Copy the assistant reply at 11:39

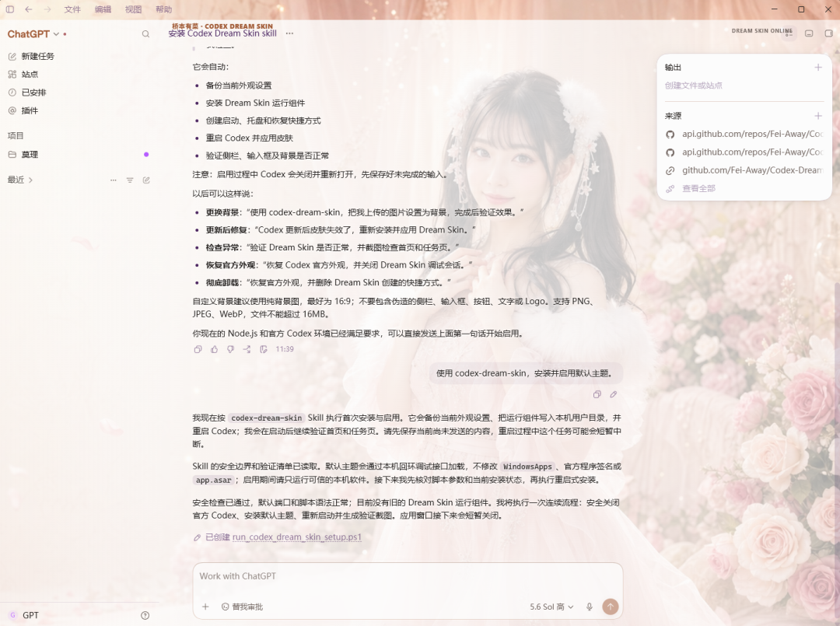[198, 349]
